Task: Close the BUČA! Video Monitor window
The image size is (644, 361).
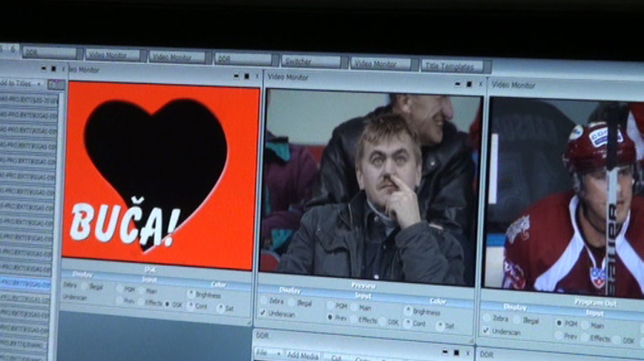Action: coord(258,77)
